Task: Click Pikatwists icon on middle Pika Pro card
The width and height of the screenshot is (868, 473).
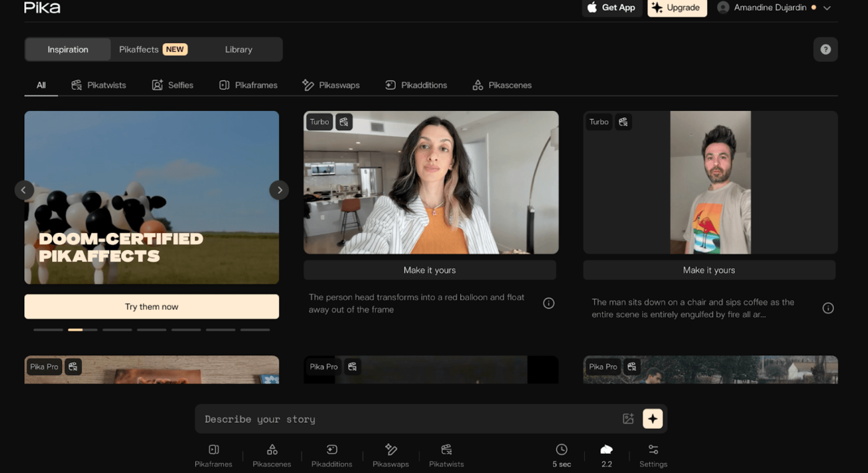Action: tap(352, 367)
